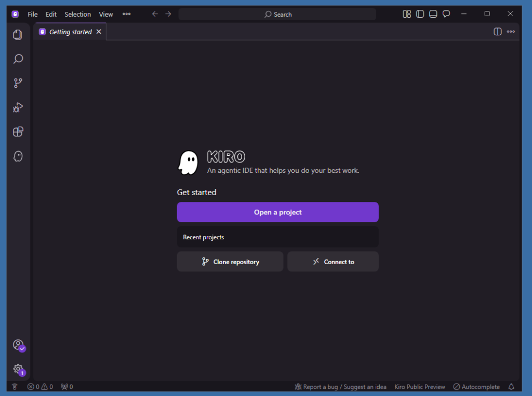This screenshot has height=396, width=532.
Task: Open the Source Control view
Action: point(18,83)
